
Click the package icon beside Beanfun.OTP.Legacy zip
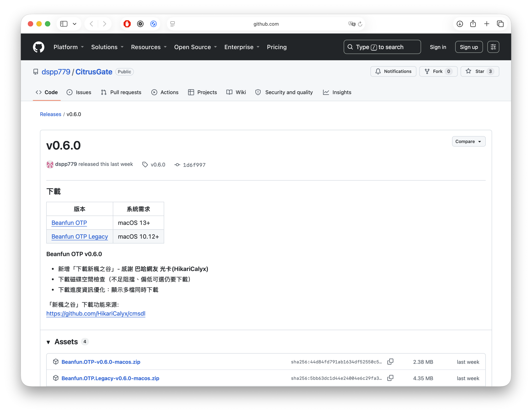56,378
